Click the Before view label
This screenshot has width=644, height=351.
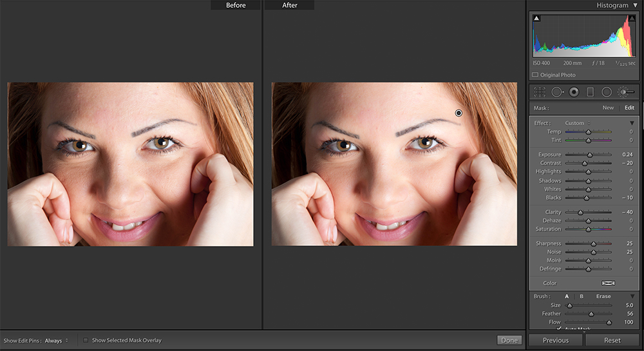(x=236, y=5)
